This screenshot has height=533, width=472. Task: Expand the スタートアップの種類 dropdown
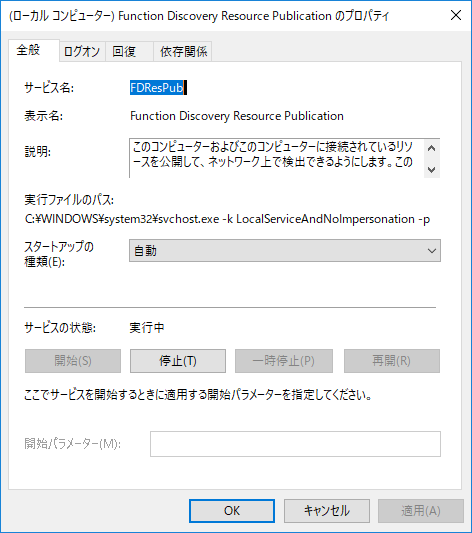[285, 251]
